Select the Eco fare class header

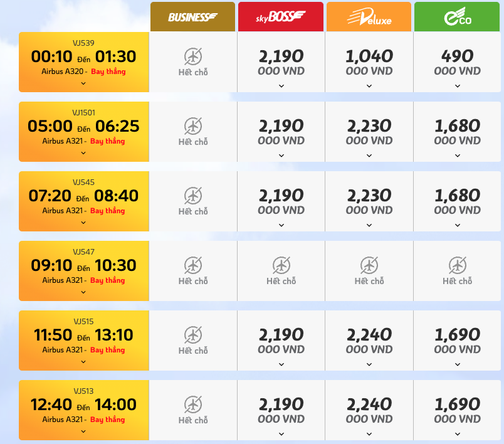pyautogui.click(x=457, y=17)
